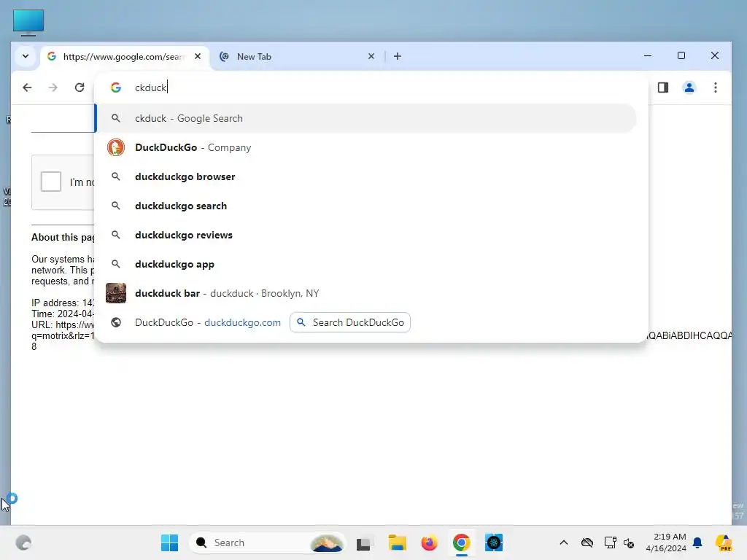
Task: Click the duckduck bar thumbnail image
Action: point(116,293)
